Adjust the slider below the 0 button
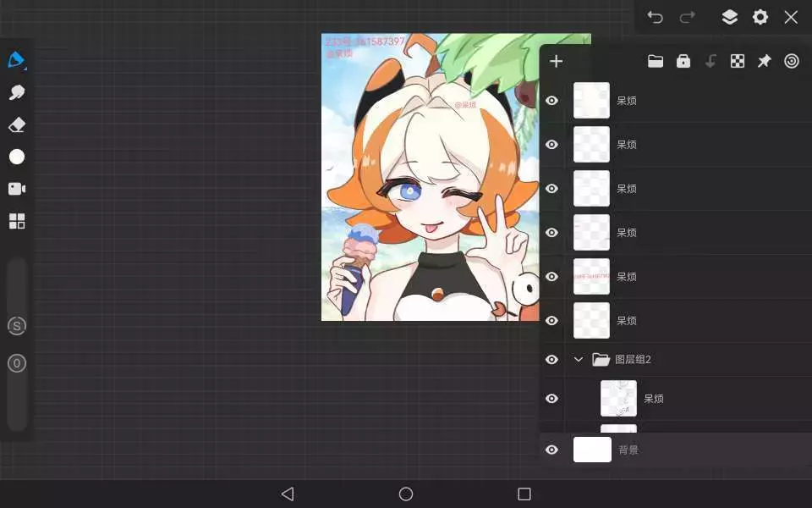Image resolution: width=812 pixels, height=508 pixels. (17, 403)
